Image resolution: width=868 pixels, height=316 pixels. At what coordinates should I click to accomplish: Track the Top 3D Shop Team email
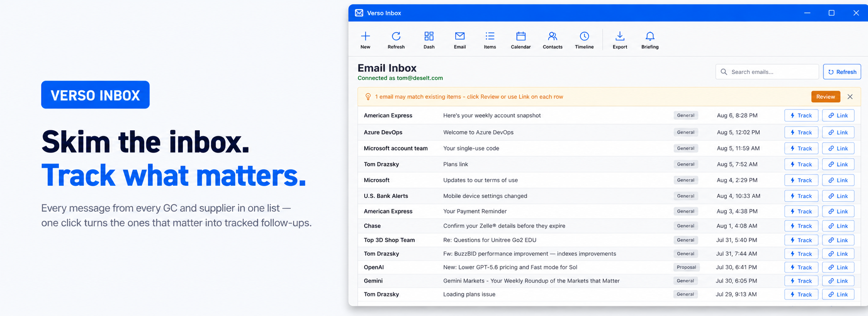(x=801, y=240)
